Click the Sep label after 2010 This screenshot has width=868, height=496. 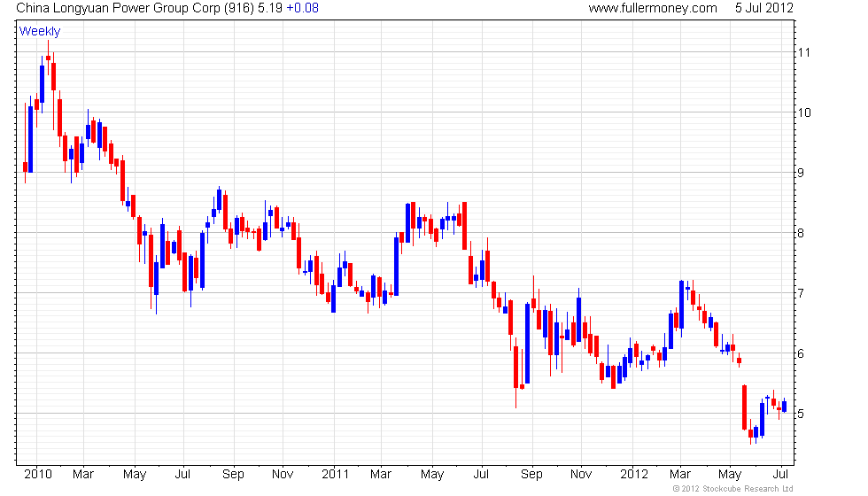point(233,475)
